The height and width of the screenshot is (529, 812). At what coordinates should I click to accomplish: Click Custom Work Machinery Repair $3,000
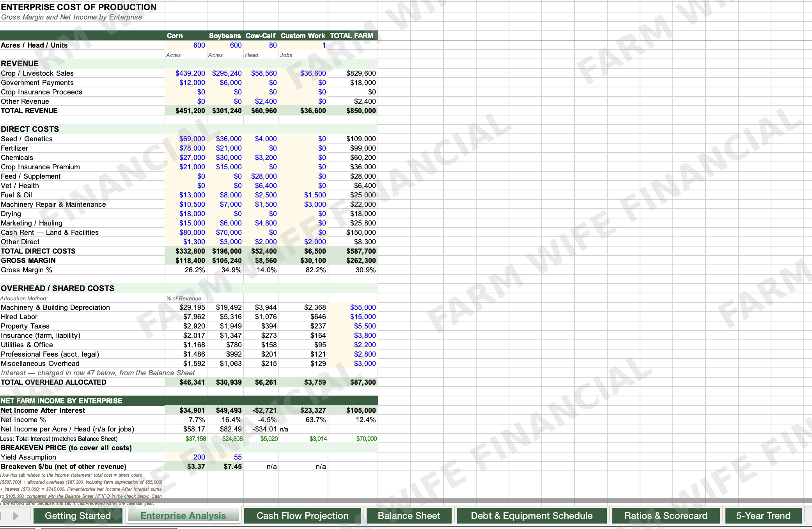(x=303, y=204)
